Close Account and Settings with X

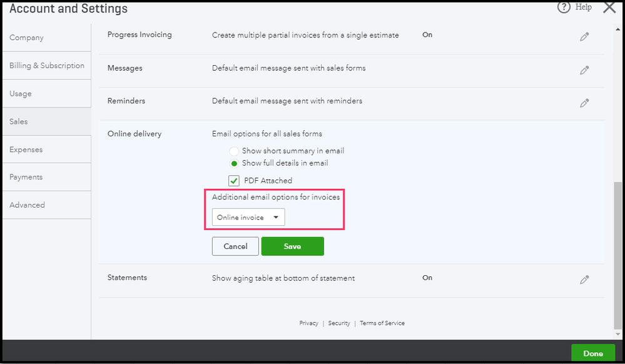(x=609, y=8)
